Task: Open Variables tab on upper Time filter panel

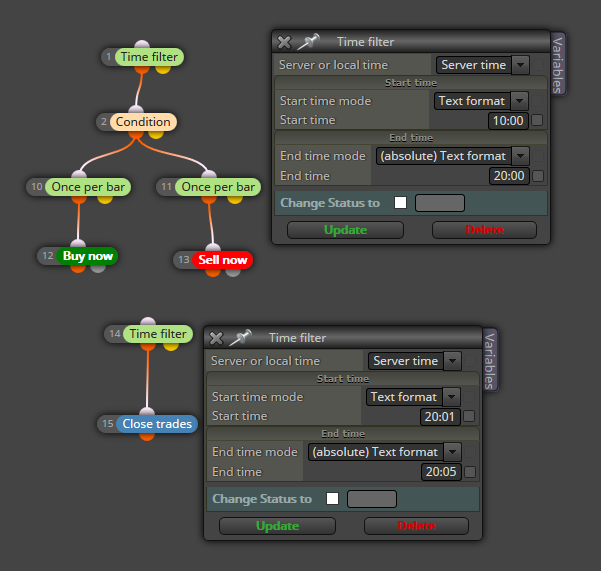Action: point(558,65)
